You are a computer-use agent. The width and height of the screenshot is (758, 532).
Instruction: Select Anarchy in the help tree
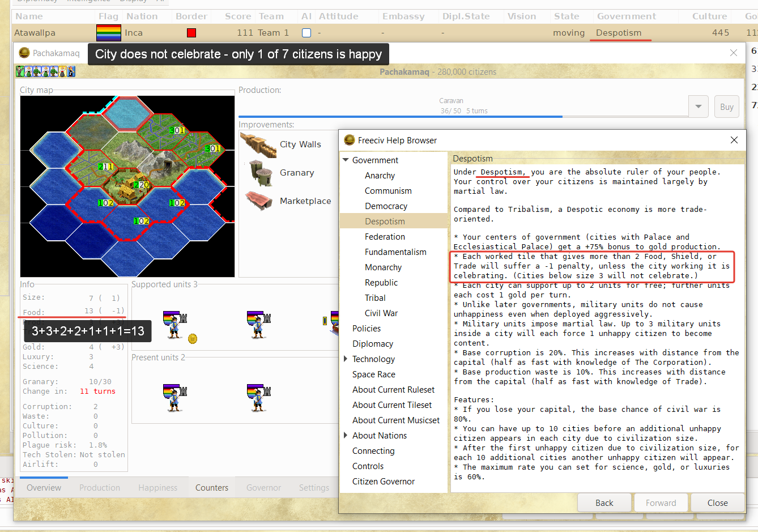click(380, 176)
